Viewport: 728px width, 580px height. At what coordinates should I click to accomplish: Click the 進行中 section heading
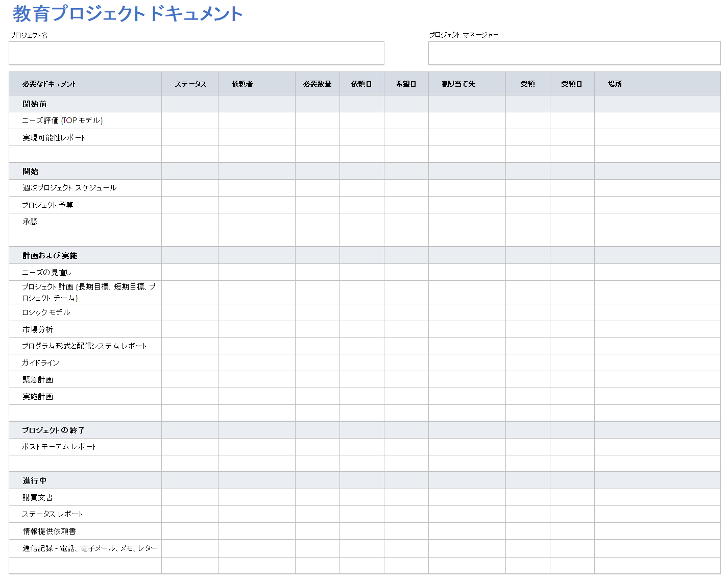pyautogui.click(x=34, y=480)
